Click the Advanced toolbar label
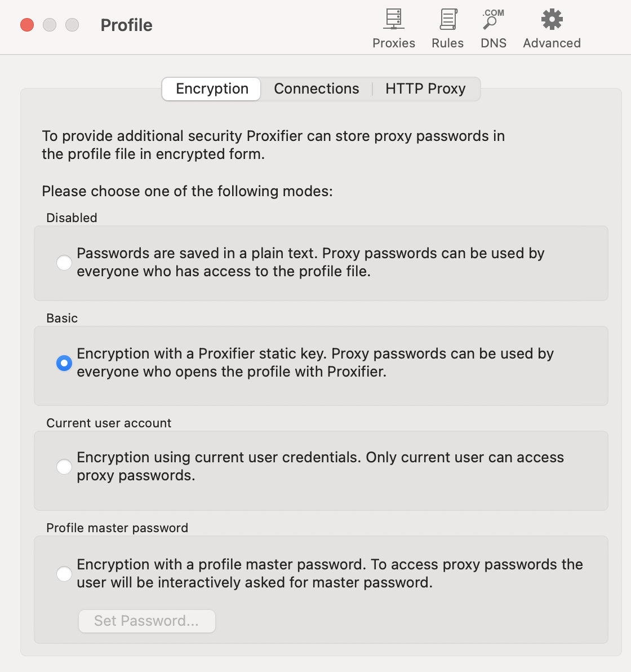The width and height of the screenshot is (631, 672). coord(552,43)
